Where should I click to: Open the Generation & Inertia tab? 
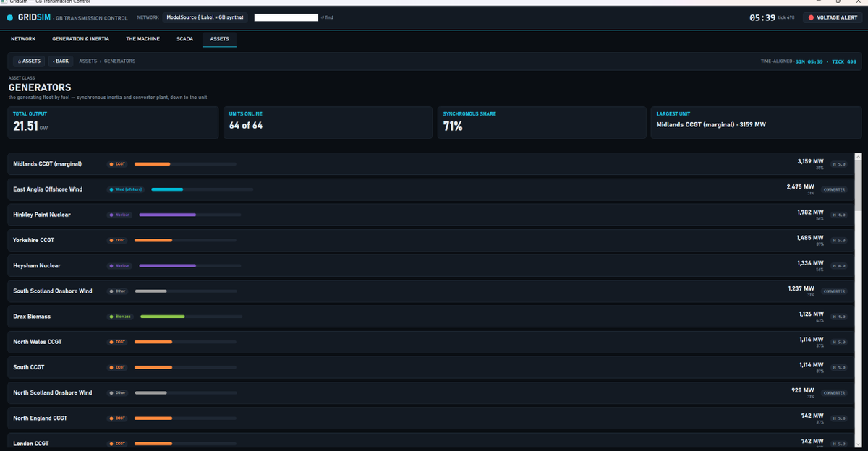(x=80, y=39)
